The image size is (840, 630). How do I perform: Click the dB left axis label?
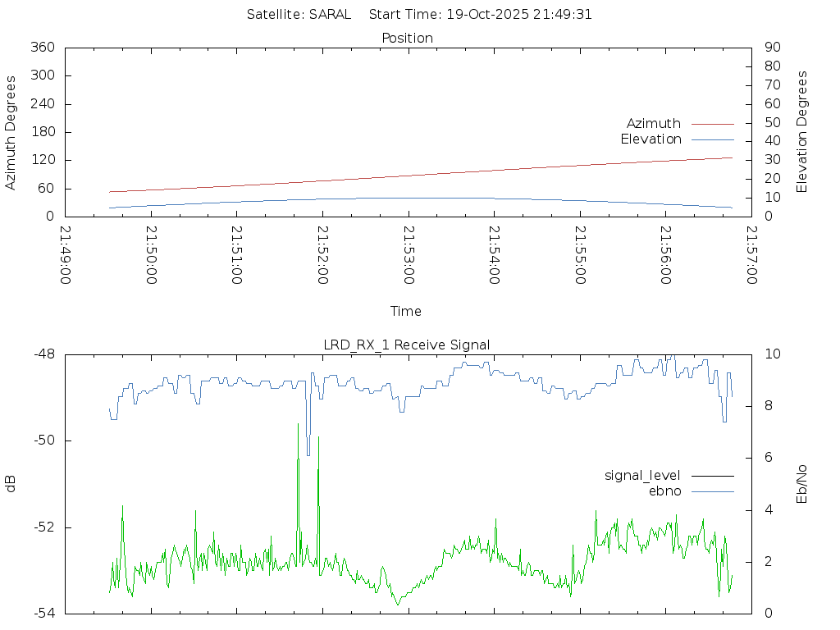pos(11,484)
